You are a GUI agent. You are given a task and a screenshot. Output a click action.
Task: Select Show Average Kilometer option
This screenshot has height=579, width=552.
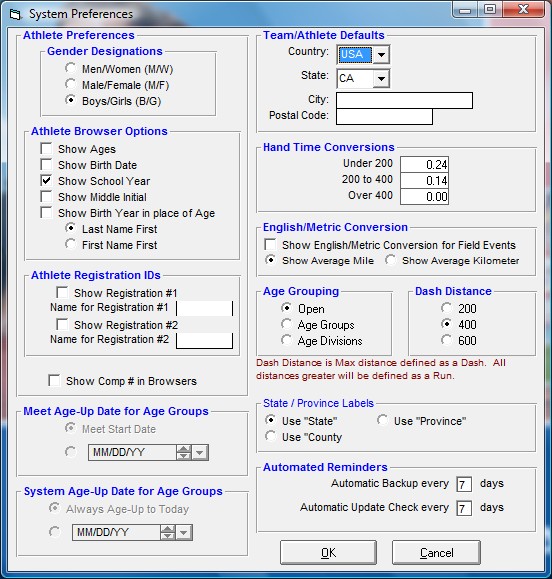click(390, 260)
